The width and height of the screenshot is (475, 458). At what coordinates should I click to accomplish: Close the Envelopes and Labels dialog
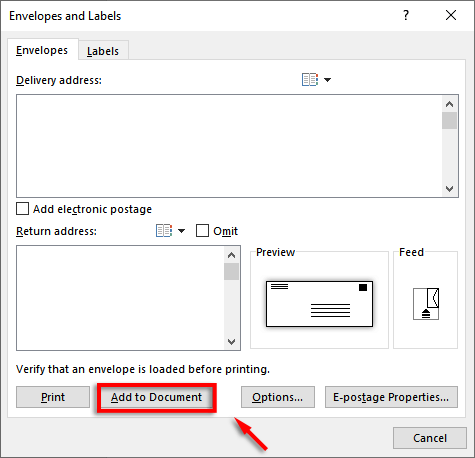click(x=451, y=15)
